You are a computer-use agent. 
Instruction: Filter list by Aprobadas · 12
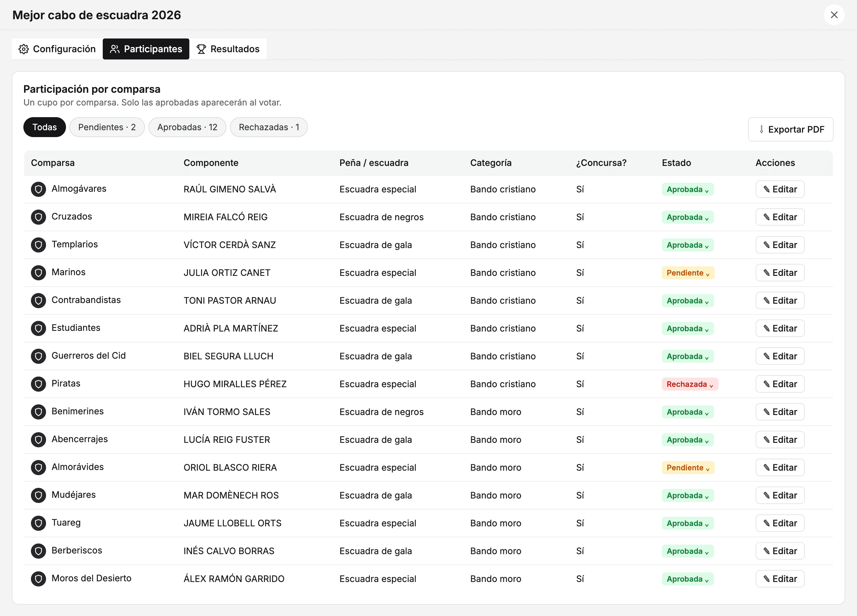187,127
